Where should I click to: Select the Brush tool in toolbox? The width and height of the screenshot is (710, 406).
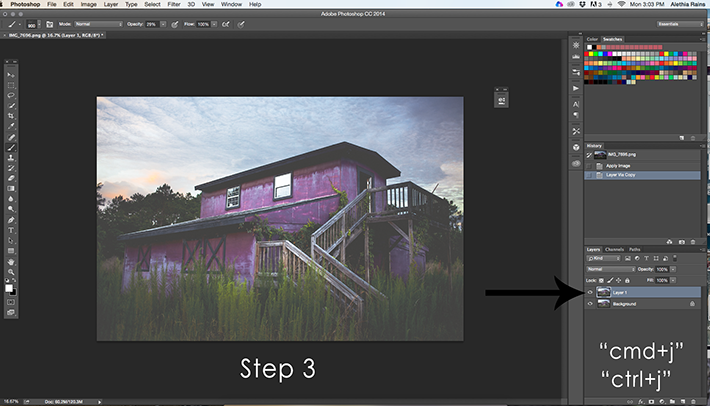coord(11,148)
